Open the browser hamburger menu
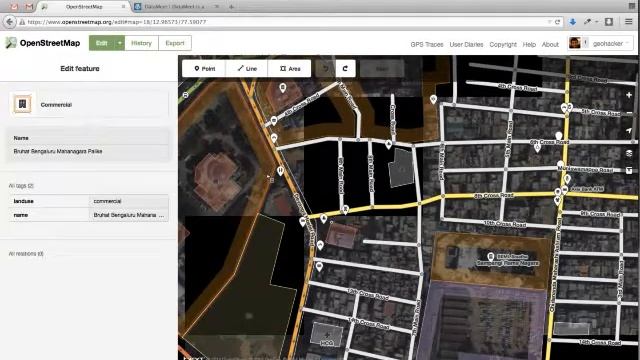Image resolution: width=640 pixels, height=360 pixels. pyautogui.click(x=629, y=22)
